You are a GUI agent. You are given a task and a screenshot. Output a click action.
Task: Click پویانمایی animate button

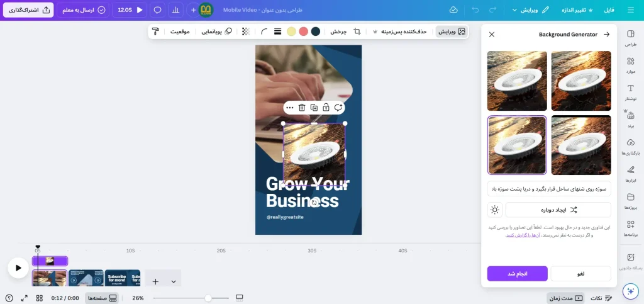point(217,31)
